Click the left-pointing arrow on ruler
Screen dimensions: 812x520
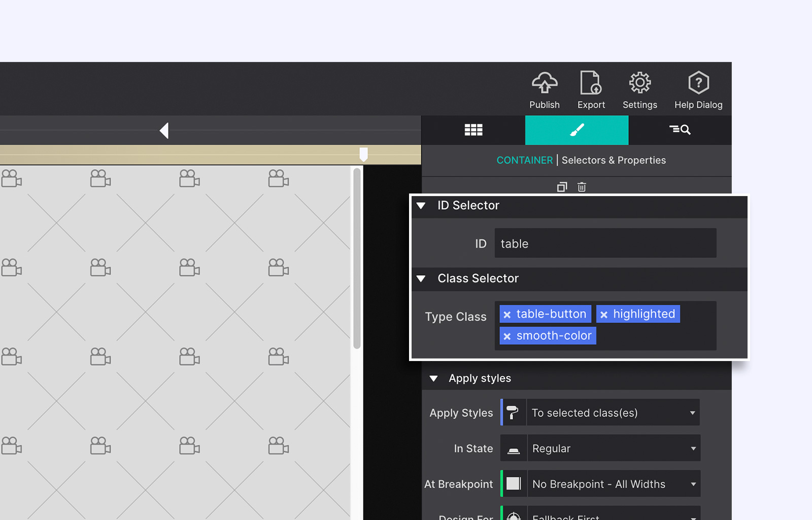[x=164, y=131]
